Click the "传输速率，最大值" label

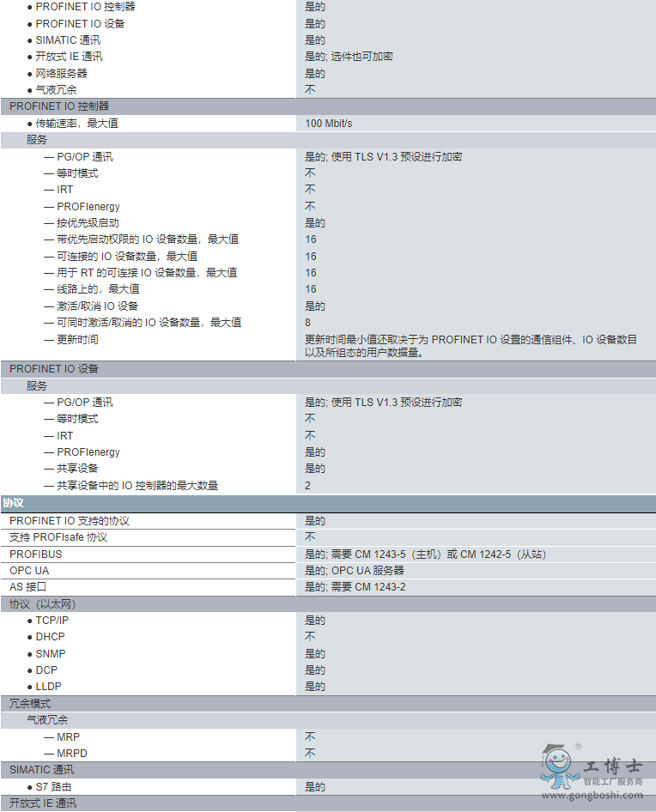pos(76,124)
